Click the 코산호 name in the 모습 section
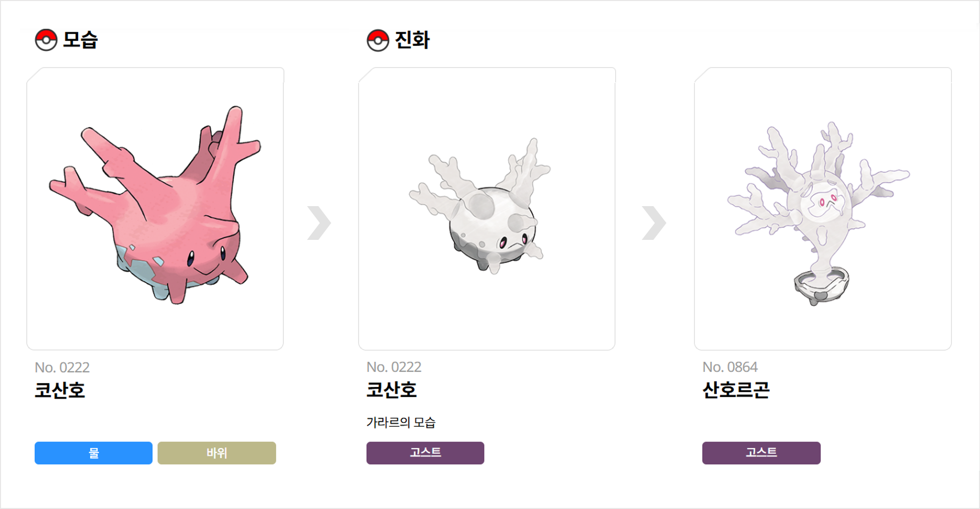This screenshot has height=509, width=980. click(59, 391)
